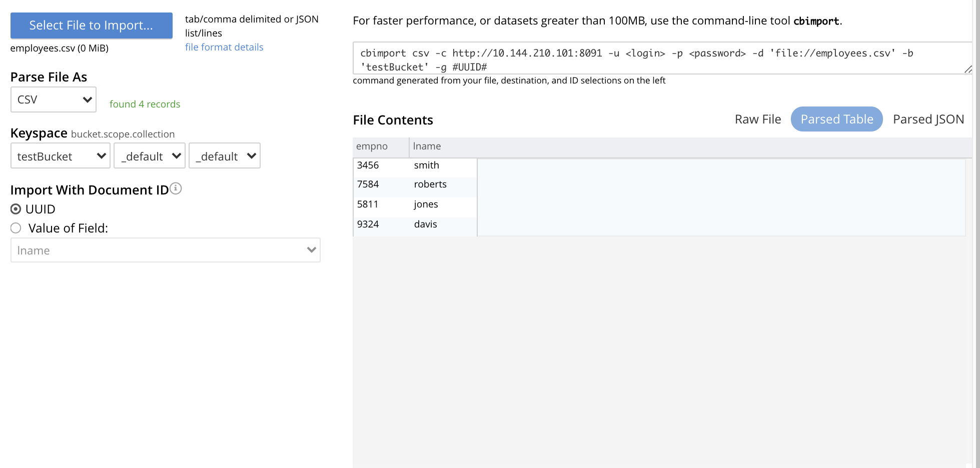
Task: Open the Parse File As CSV dropdown
Action: (x=54, y=99)
